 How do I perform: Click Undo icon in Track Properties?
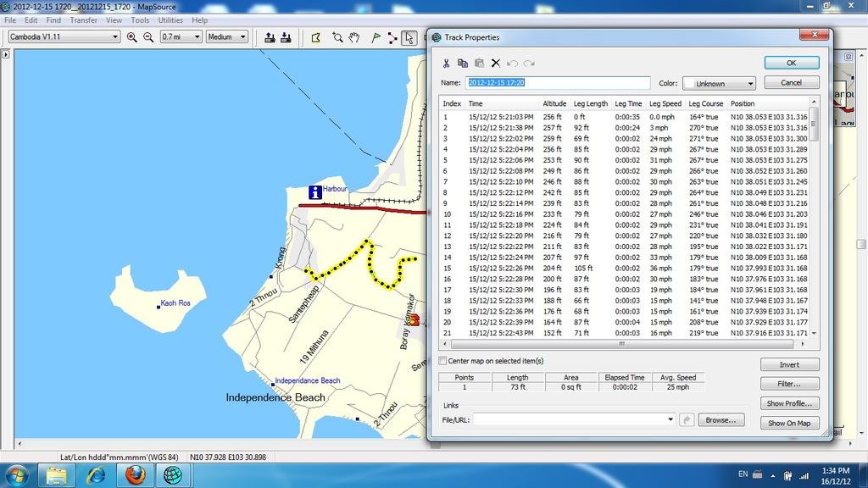point(512,63)
